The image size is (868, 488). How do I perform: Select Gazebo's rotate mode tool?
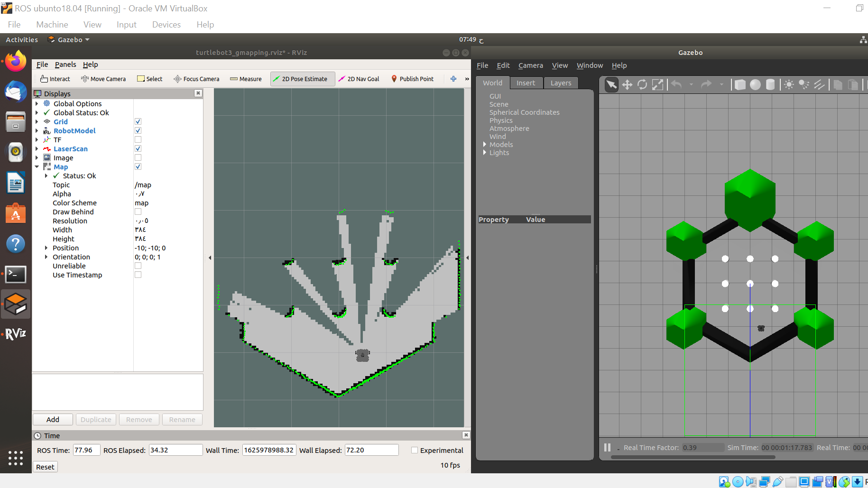(642, 84)
